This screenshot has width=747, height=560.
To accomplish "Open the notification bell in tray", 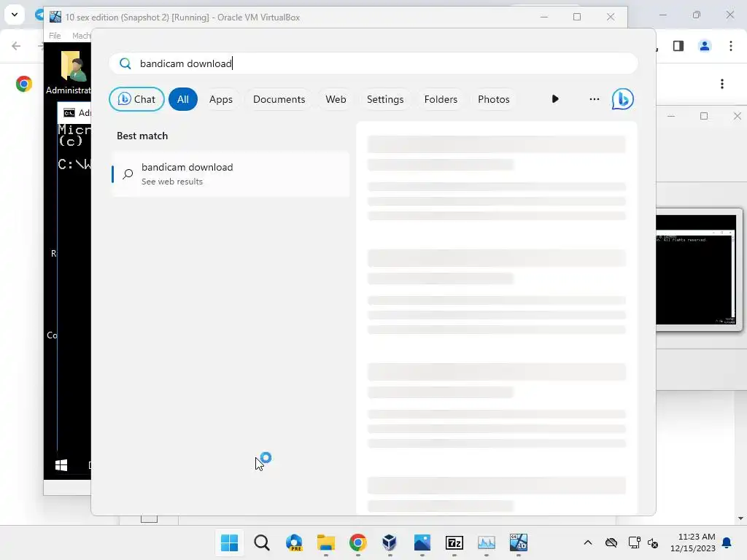I will click(x=727, y=542).
